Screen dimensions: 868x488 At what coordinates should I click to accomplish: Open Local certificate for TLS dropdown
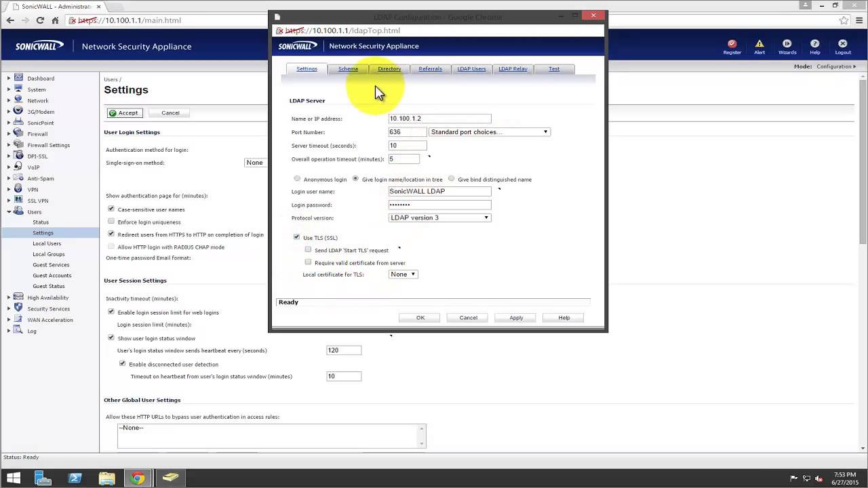pos(403,274)
